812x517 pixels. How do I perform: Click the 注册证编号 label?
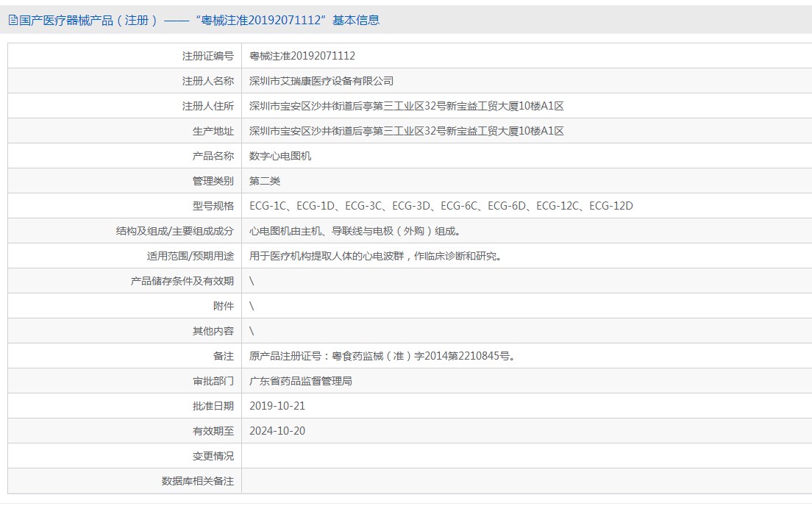(x=207, y=56)
